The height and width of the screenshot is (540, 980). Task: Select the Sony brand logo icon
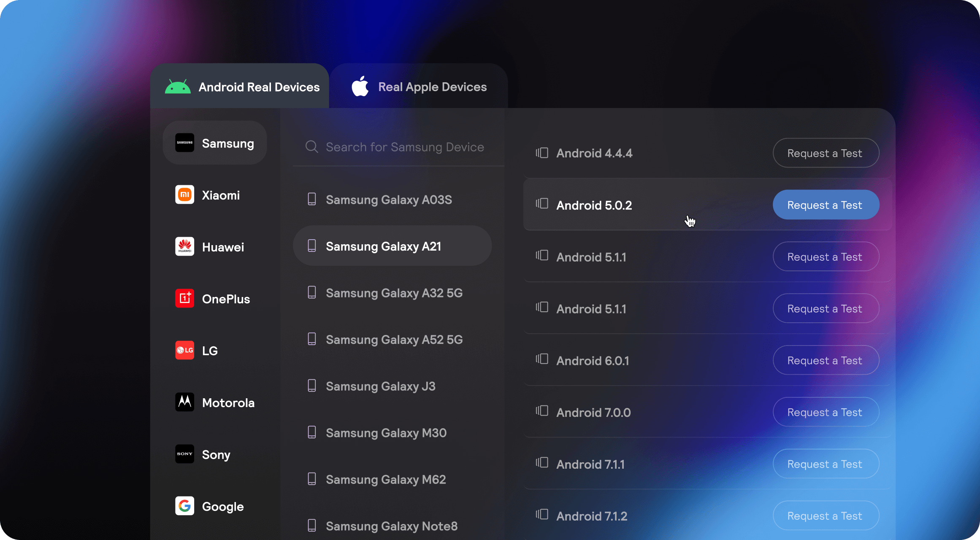click(185, 454)
